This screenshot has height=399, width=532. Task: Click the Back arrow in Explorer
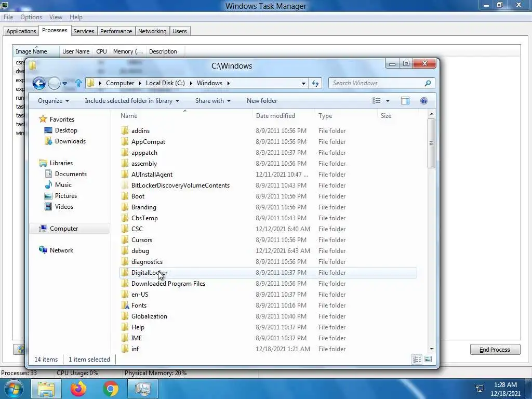click(39, 83)
